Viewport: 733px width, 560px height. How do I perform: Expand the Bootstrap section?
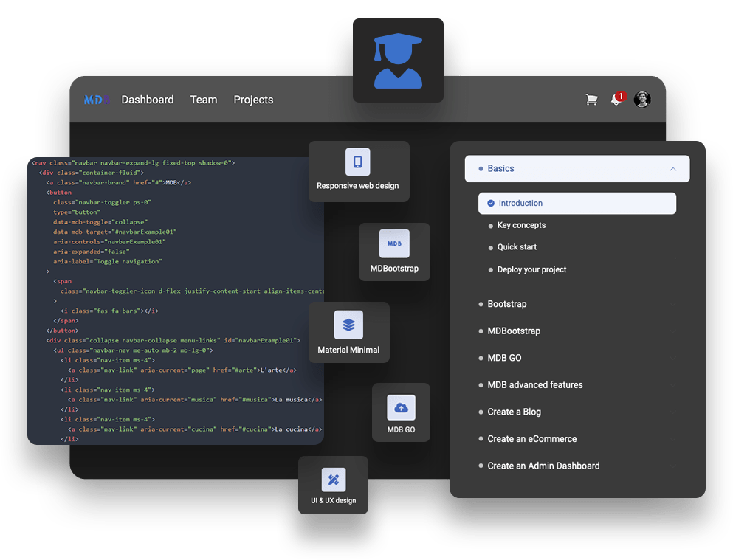(506, 304)
